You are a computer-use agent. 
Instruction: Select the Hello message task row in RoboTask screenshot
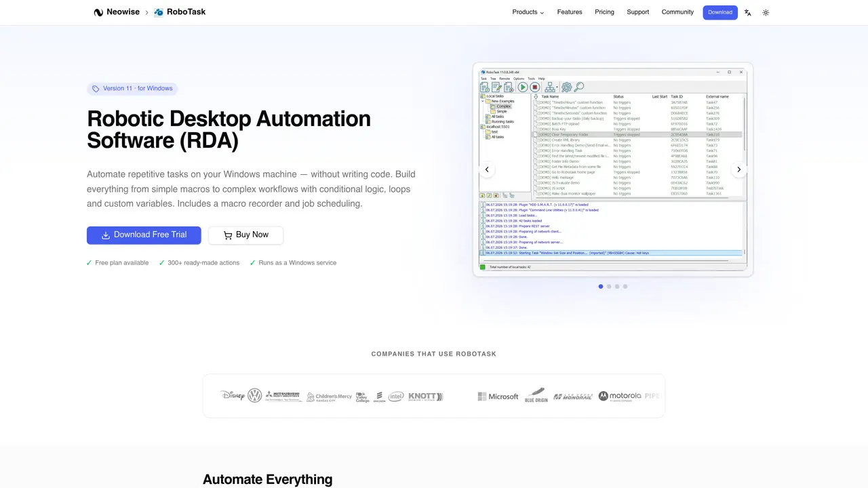click(x=638, y=178)
